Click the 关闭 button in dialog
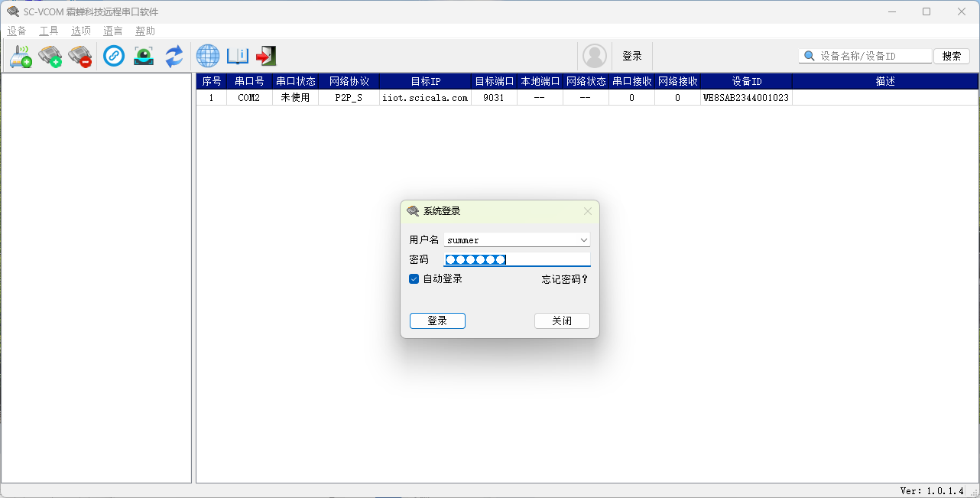The image size is (980, 498). (x=562, y=321)
